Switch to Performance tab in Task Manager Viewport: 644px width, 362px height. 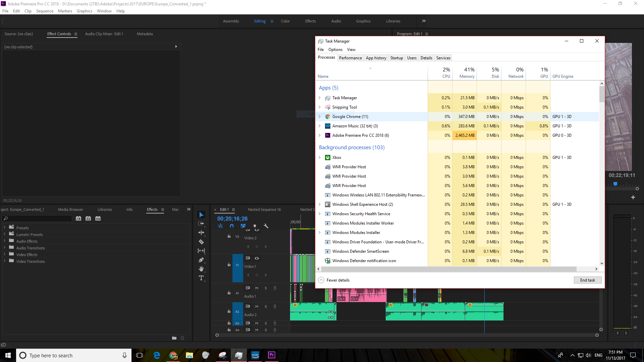click(350, 58)
